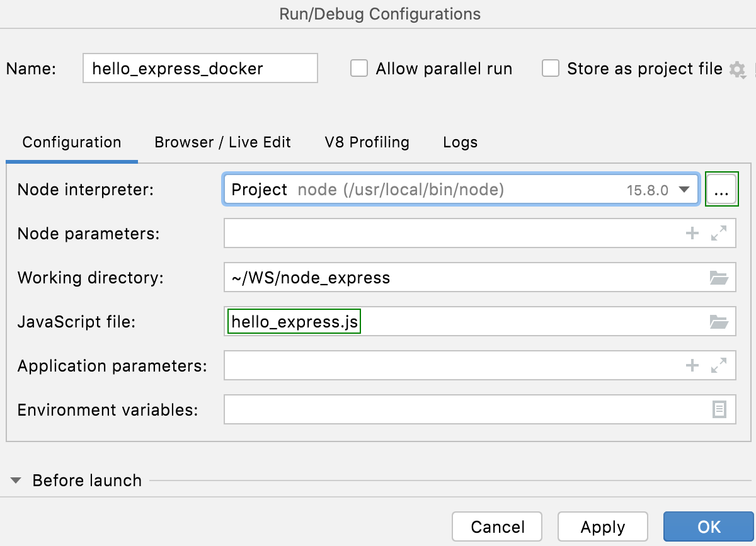Collapse the Before launch section

(16, 481)
